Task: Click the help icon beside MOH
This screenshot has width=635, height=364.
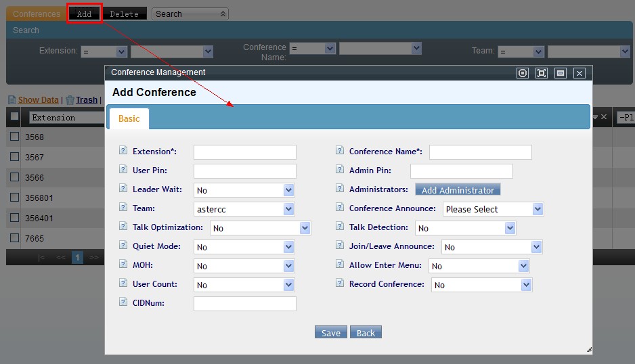Action: click(123, 265)
